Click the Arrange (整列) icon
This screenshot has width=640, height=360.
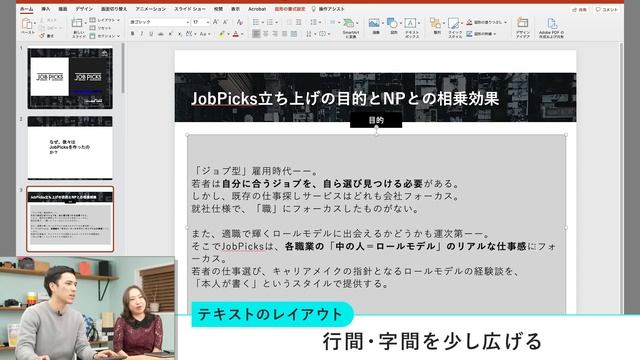point(436,23)
